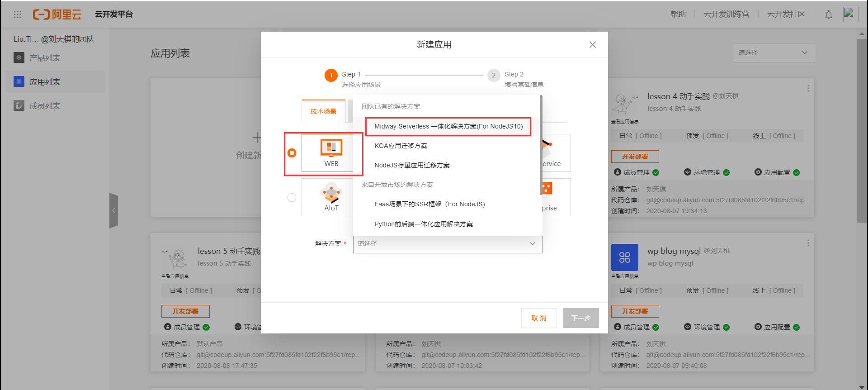Open 应用配置 on lesson 4 card
Viewport: 868px width, 390px height.
click(777, 172)
